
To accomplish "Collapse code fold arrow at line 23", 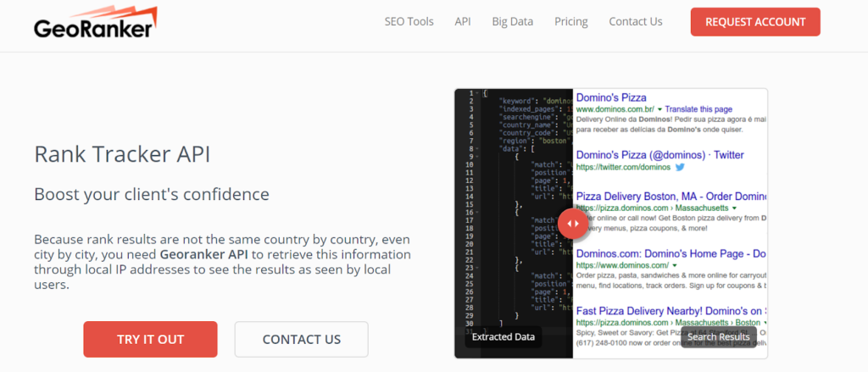I will pyautogui.click(x=478, y=268).
